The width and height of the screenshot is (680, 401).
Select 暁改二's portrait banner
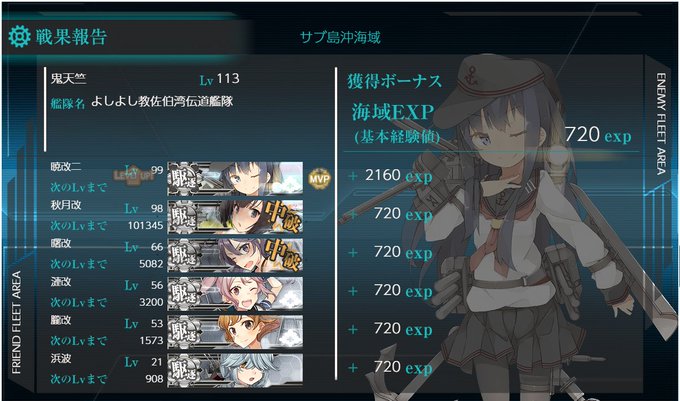(235, 179)
